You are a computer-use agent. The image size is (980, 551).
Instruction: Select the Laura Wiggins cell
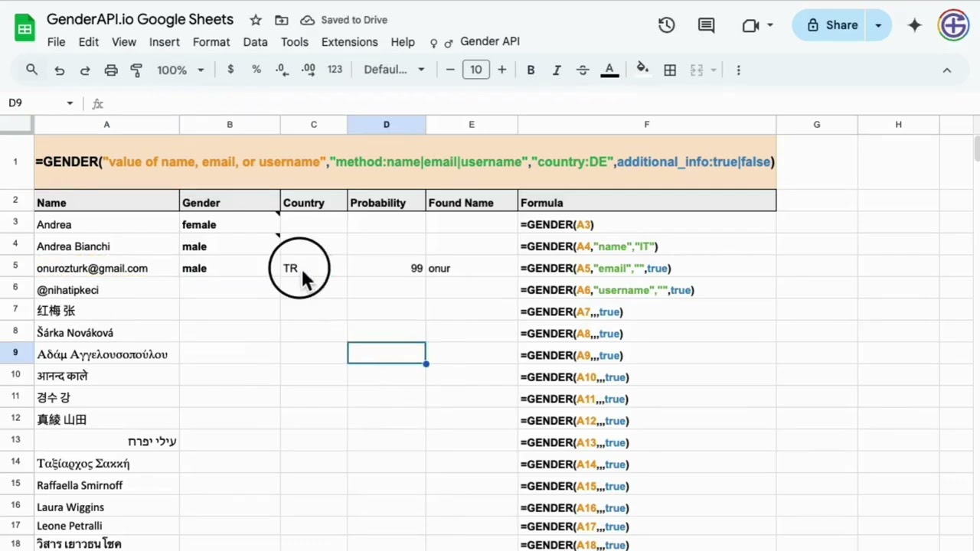coord(106,507)
